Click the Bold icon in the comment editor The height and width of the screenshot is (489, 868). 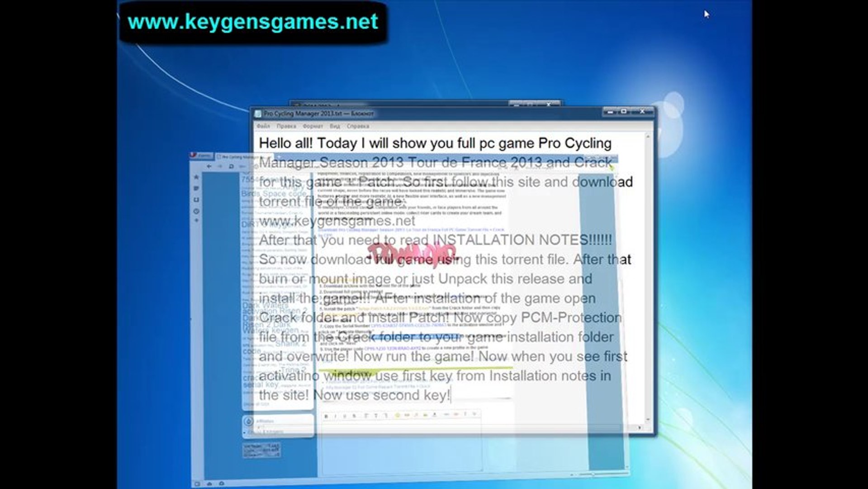click(326, 416)
